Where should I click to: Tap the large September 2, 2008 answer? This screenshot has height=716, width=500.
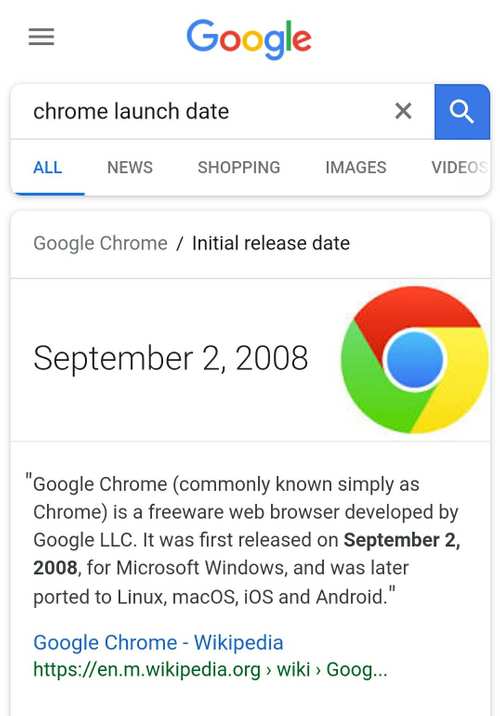171,358
